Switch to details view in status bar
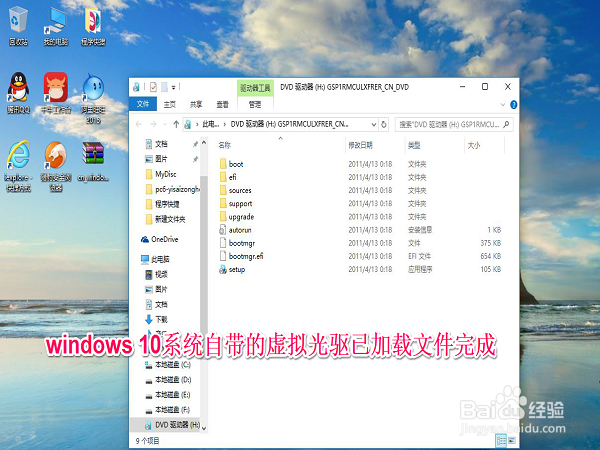Image resolution: width=600 pixels, height=450 pixels. coord(501,440)
